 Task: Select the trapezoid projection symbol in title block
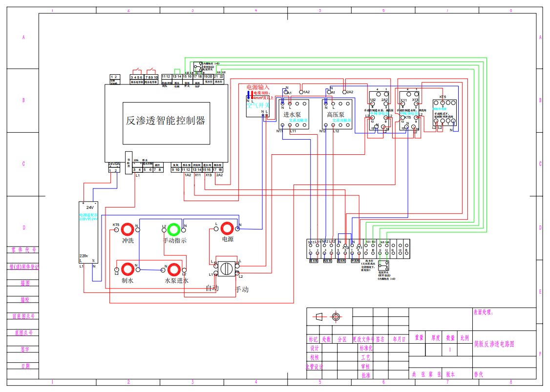(319, 317)
